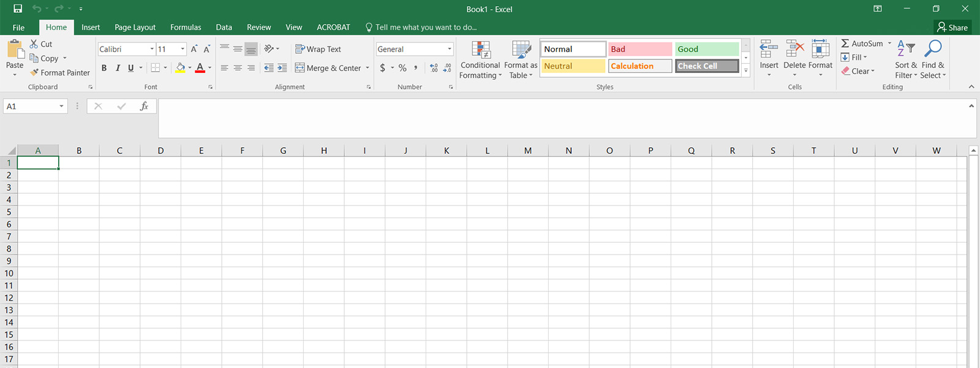This screenshot has height=368, width=980.
Task: Expand the Name Box dropdown arrow
Action: [x=61, y=106]
